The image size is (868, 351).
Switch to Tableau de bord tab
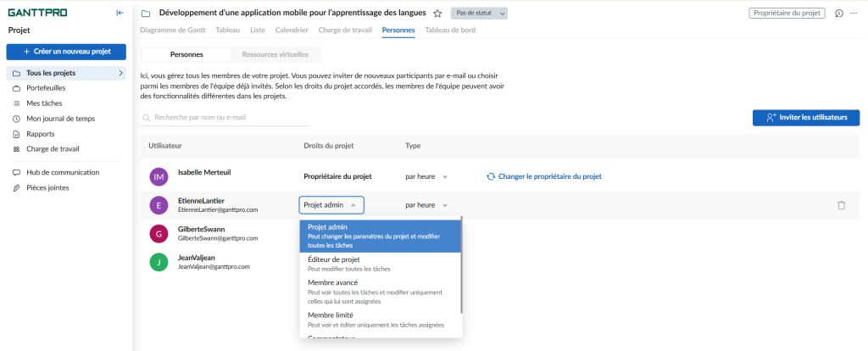tap(450, 30)
